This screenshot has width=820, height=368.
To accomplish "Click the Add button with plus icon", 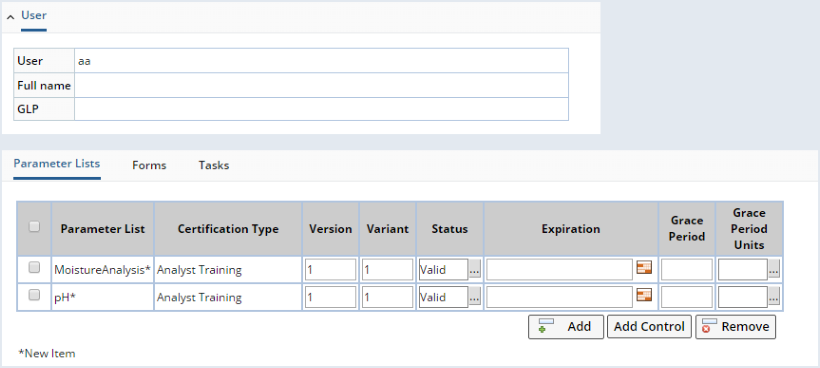I will coord(566,327).
